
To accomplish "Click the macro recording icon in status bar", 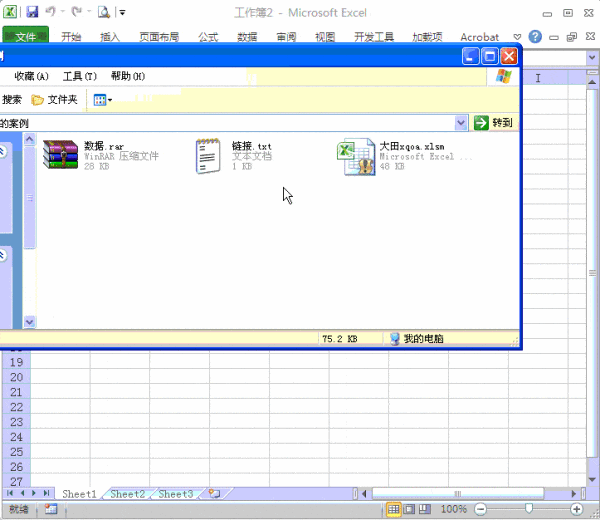I will (x=51, y=509).
